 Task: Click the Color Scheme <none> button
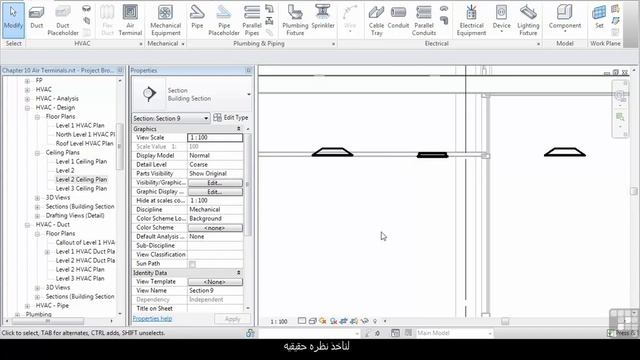tap(215, 228)
